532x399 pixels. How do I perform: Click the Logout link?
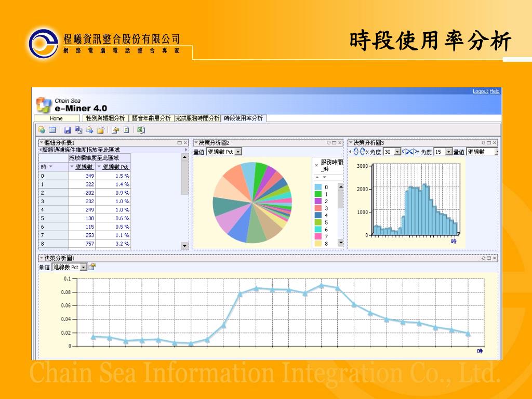481,91
